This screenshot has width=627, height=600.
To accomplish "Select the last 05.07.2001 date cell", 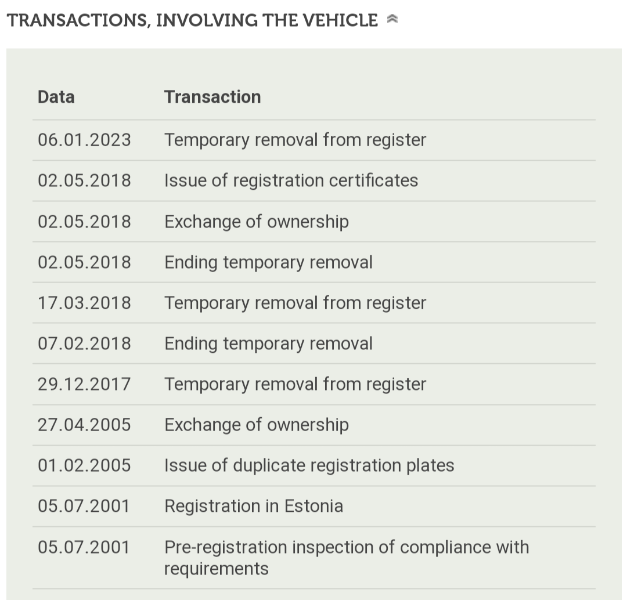I will (84, 548).
